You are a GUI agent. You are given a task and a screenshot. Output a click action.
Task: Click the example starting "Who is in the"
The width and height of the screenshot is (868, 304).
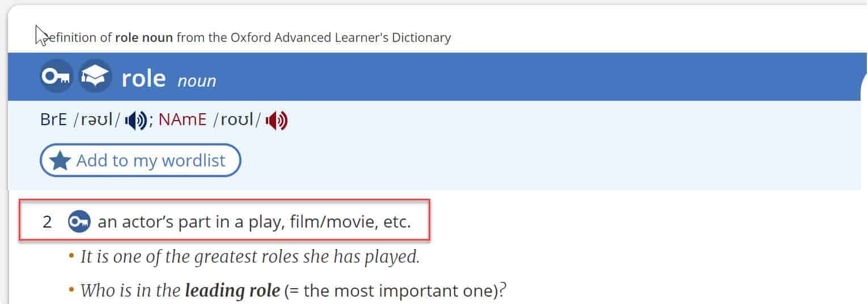(132, 291)
